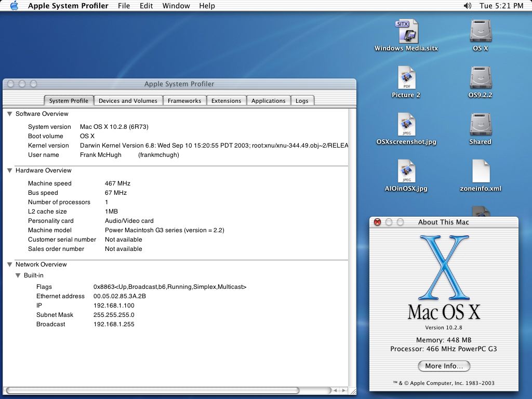The width and height of the screenshot is (532, 399).
Task: Open the OS X hard disk icon
Action: click(480, 31)
